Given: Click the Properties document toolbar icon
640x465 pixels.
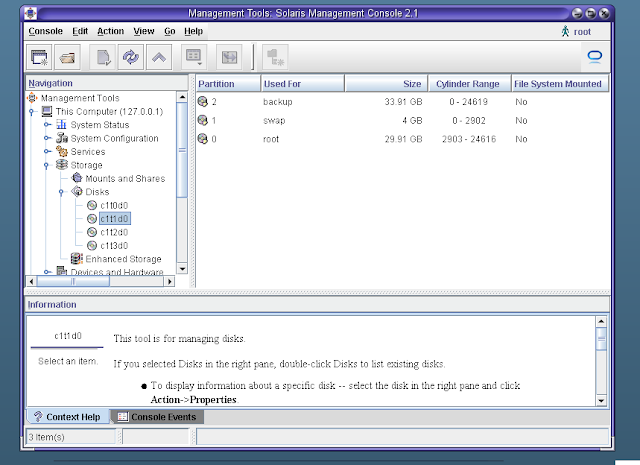Looking at the screenshot, I should pyautogui.click(x=103, y=57).
